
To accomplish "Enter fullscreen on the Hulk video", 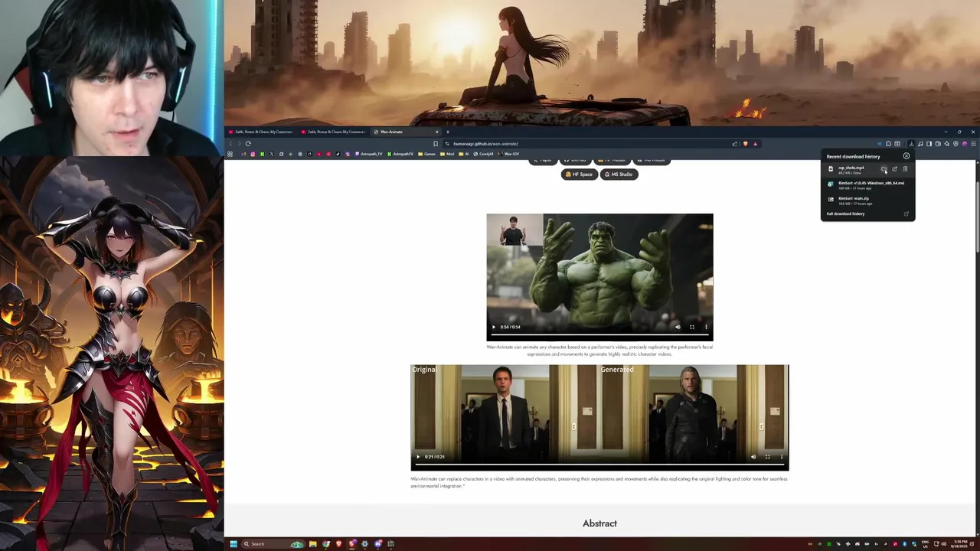I will (x=692, y=327).
